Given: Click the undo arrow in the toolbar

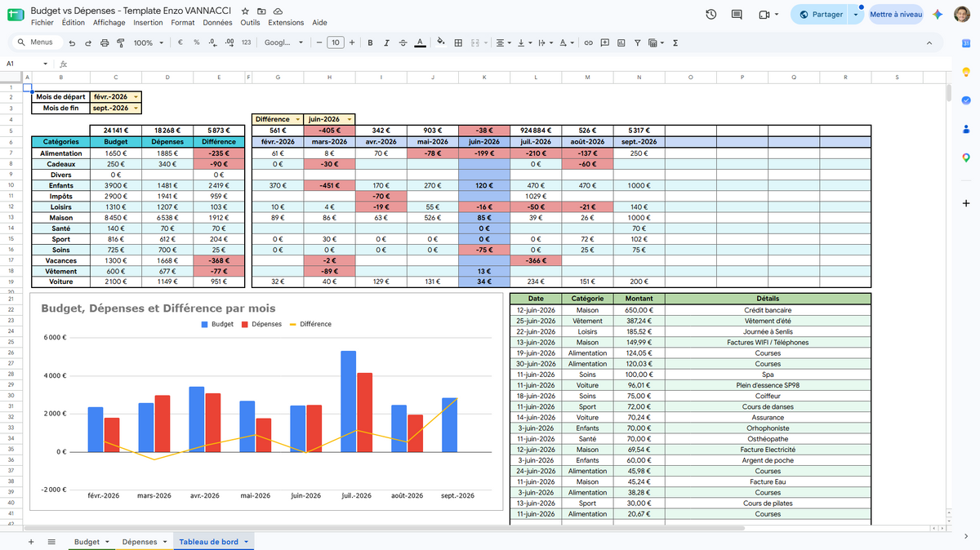Looking at the screenshot, I should (73, 43).
